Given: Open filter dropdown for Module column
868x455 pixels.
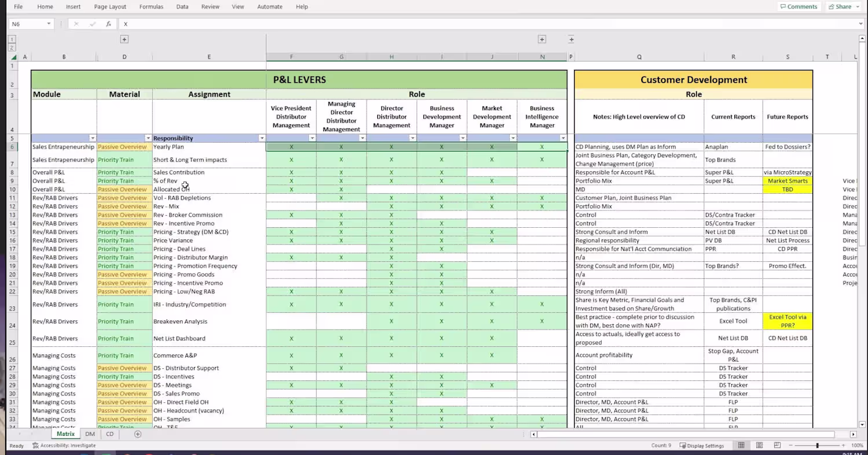Looking at the screenshot, I should [93, 138].
